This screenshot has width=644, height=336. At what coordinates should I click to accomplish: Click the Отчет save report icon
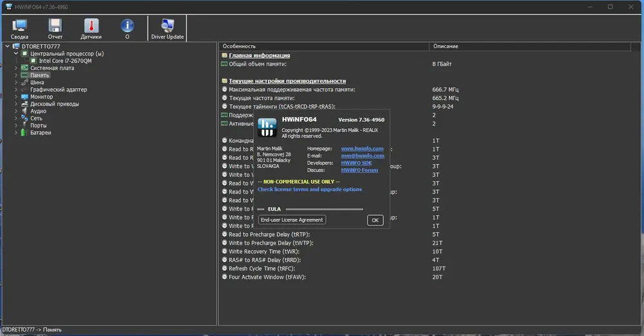(55, 29)
